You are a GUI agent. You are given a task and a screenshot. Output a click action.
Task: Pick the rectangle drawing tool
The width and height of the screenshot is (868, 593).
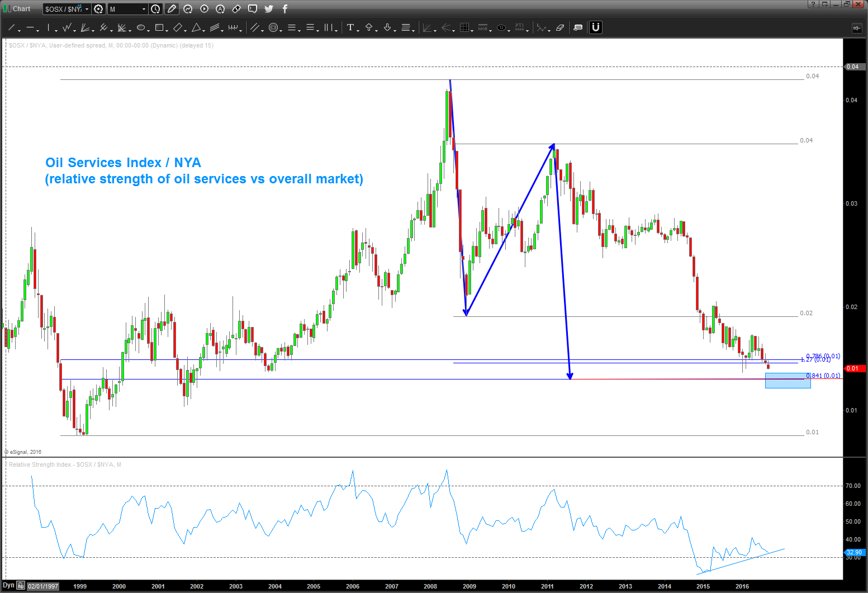tap(159, 27)
